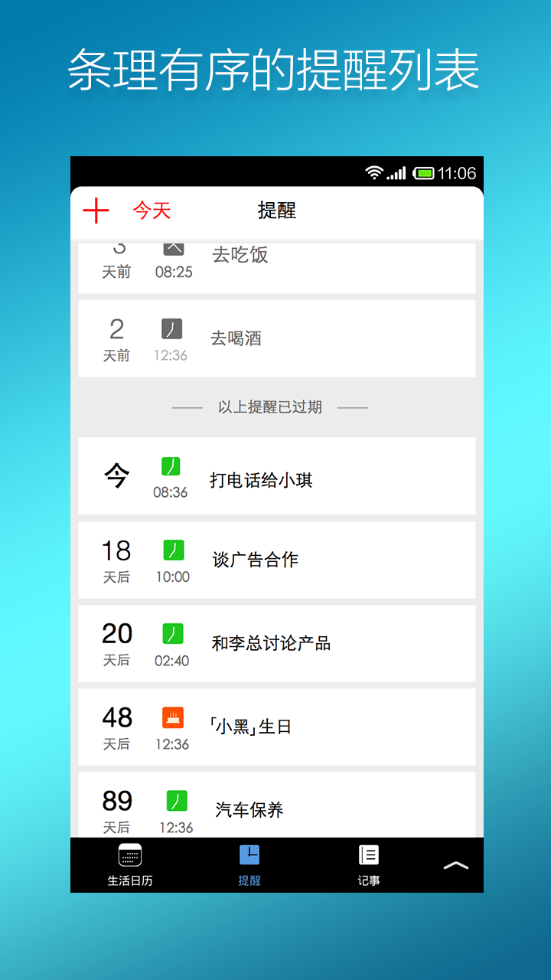Open the 生活日历 calendar icon
The image size is (551, 980).
tap(130, 855)
